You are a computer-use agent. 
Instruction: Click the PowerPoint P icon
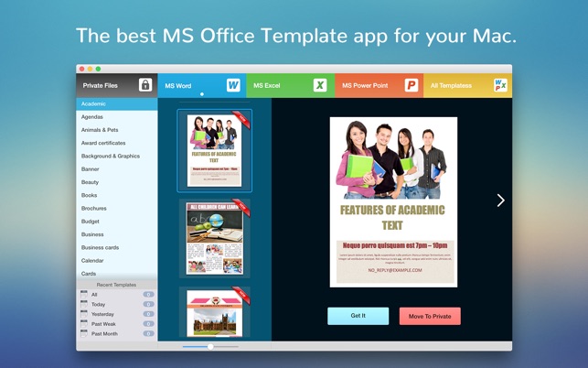[x=411, y=85]
